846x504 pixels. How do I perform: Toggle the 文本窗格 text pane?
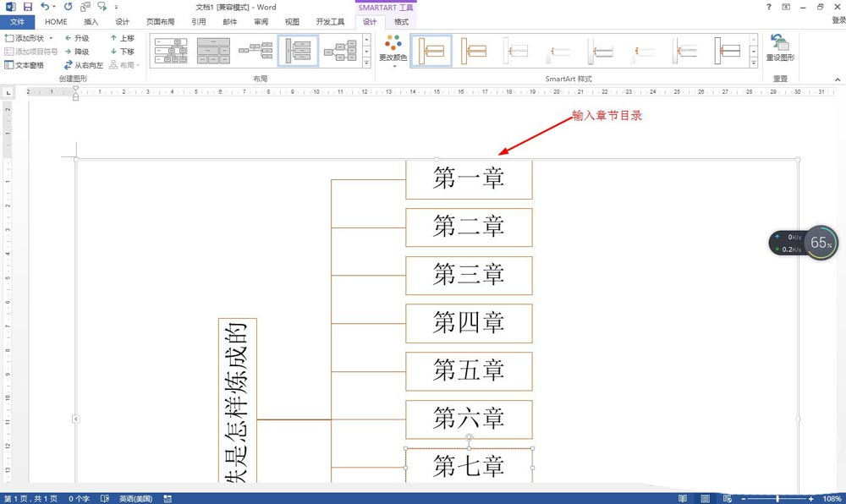(x=25, y=65)
